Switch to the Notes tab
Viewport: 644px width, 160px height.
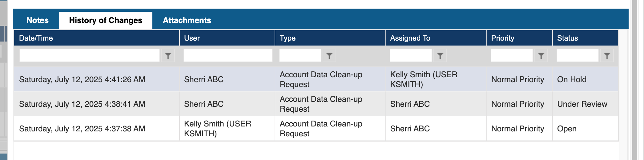click(x=38, y=20)
